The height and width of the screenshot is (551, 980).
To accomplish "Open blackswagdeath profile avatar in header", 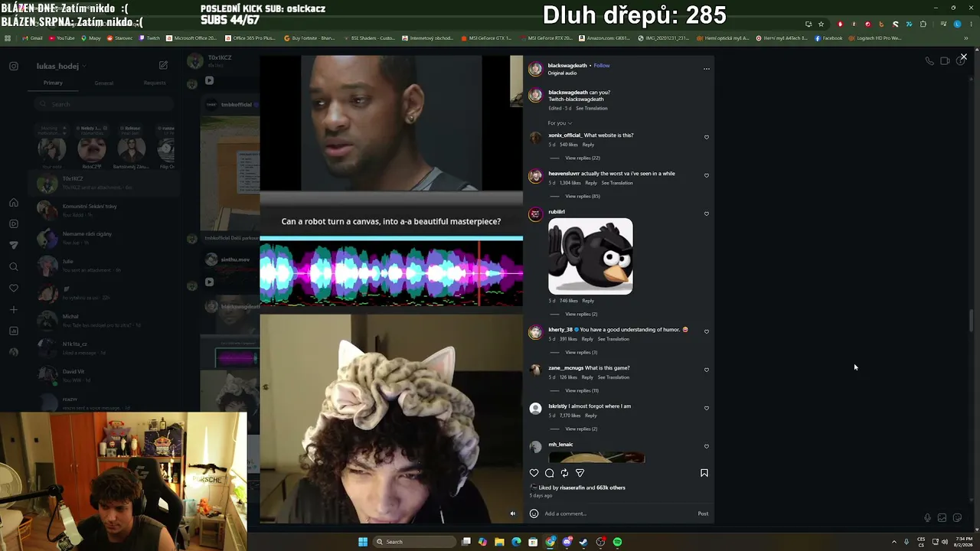I will click(x=535, y=69).
